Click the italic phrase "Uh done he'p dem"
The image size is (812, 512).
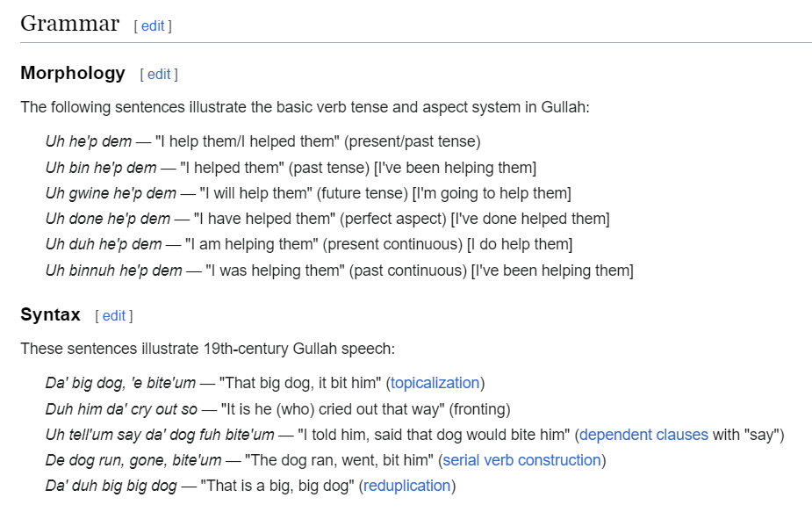coord(108,218)
